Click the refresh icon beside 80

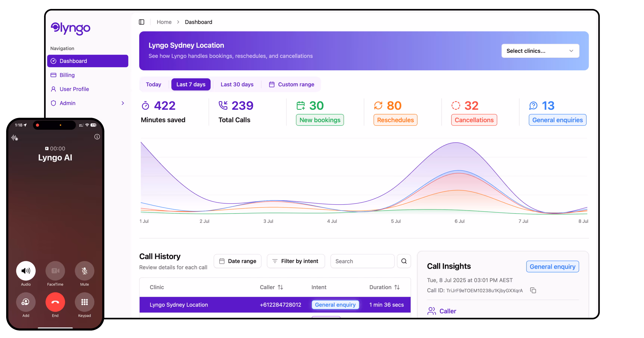pyautogui.click(x=378, y=105)
